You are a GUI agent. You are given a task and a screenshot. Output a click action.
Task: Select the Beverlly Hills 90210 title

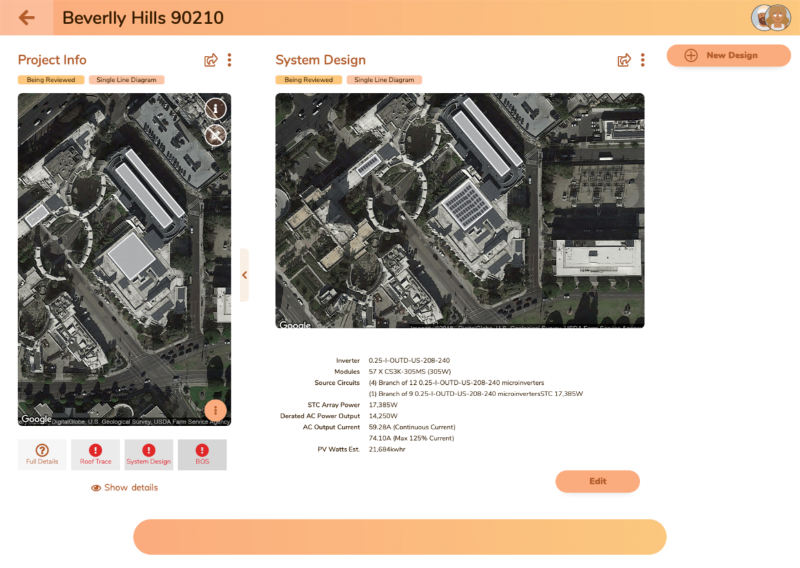pos(143,18)
